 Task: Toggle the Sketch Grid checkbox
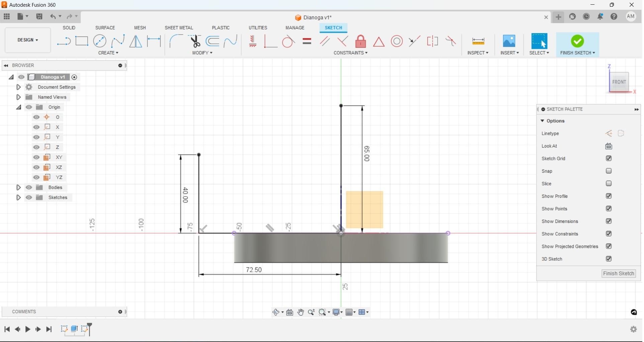click(x=609, y=159)
